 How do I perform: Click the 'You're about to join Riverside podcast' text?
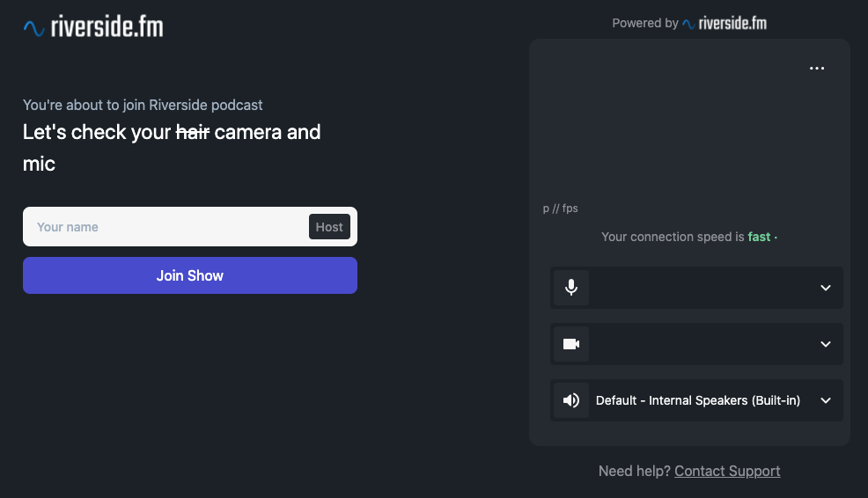click(143, 105)
